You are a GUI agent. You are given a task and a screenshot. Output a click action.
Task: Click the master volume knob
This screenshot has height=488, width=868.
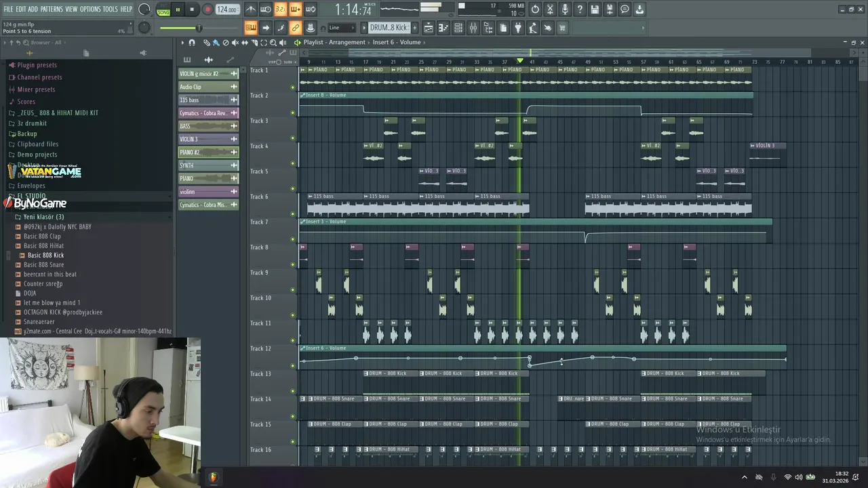coord(144,9)
